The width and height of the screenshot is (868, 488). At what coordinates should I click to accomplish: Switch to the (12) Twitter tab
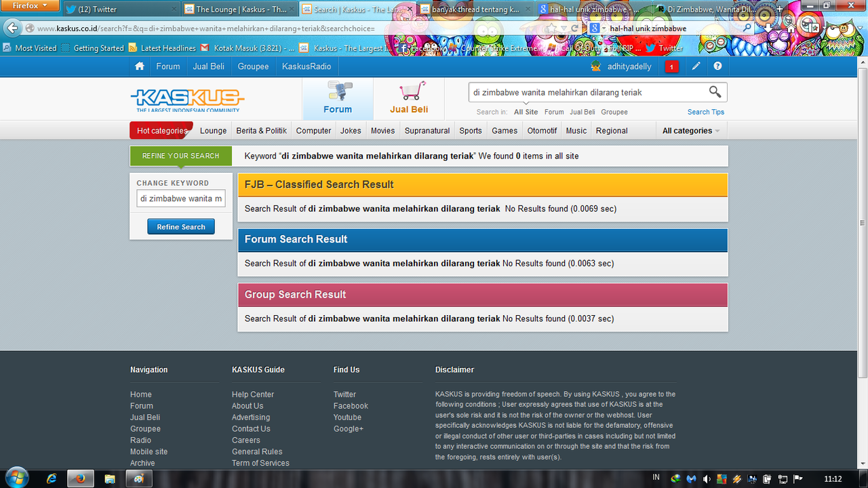121,9
